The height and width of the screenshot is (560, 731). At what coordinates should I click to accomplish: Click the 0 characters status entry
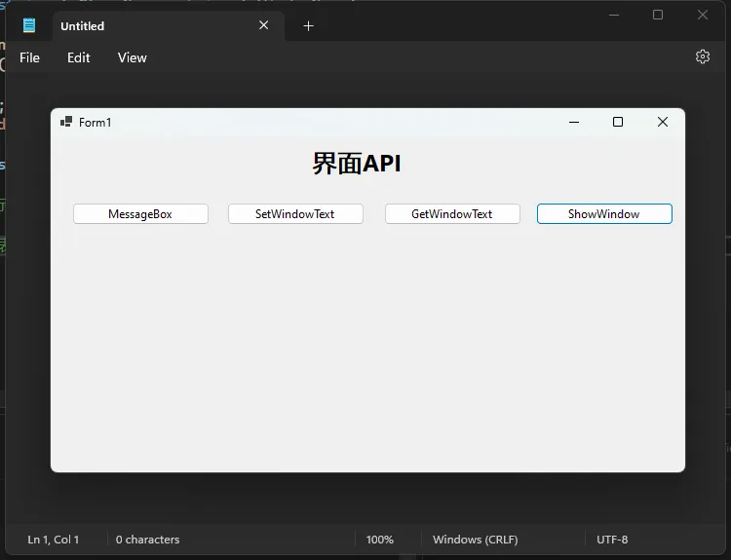147,540
